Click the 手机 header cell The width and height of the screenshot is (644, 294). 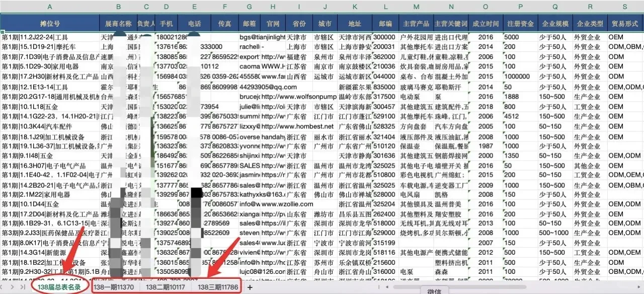pos(167,24)
